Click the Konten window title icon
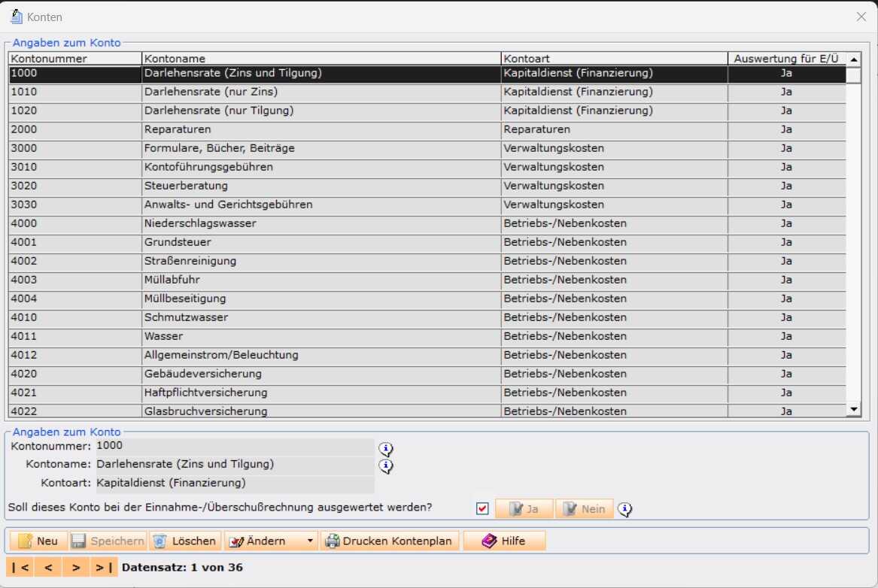This screenshot has width=878, height=588. pos(17,17)
